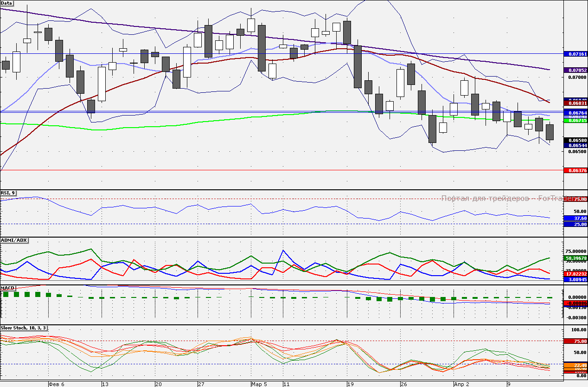588x387 pixels.
Task: Select the blue 37.60 RSI value tag
Action: point(575,218)
